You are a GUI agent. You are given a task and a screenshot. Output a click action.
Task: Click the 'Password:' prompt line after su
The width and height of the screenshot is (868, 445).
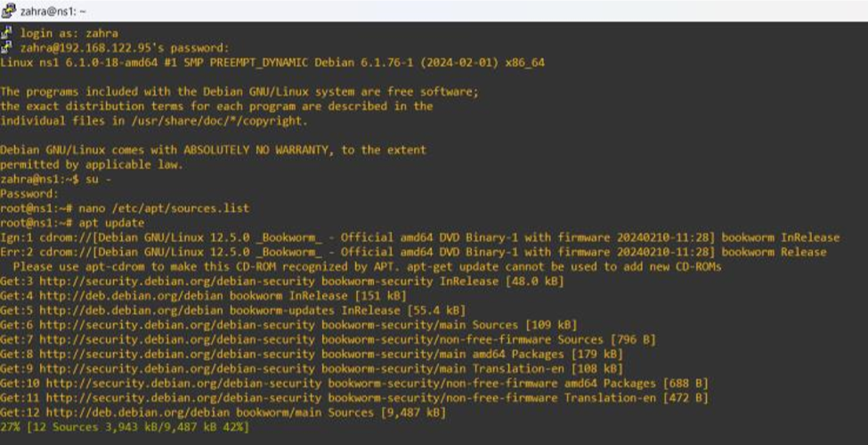point(28,193)
